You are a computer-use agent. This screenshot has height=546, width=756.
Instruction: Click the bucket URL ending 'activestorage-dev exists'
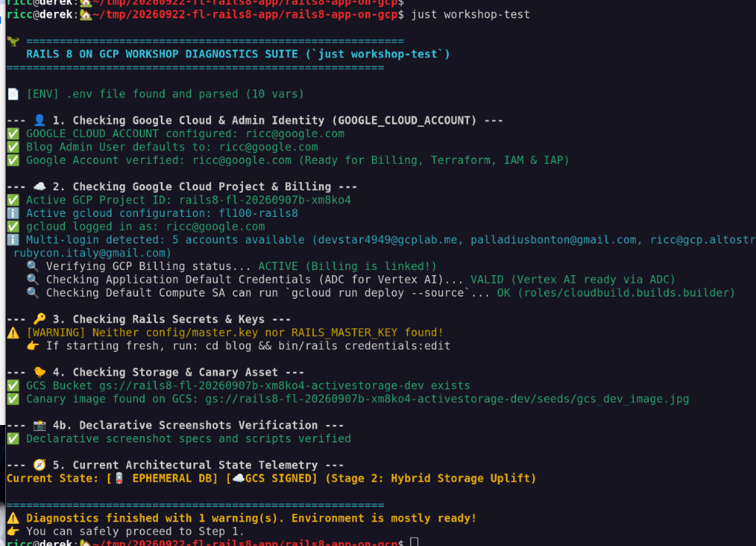(284, 386)
